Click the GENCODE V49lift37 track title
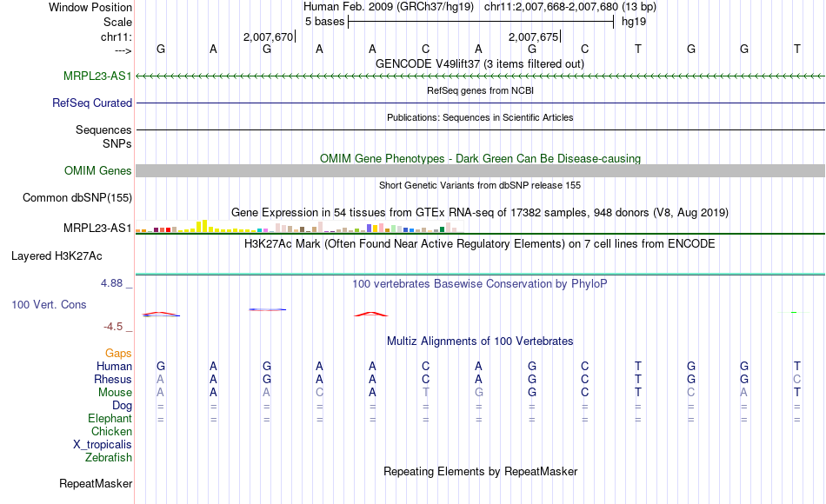 [x=479, y=63]
